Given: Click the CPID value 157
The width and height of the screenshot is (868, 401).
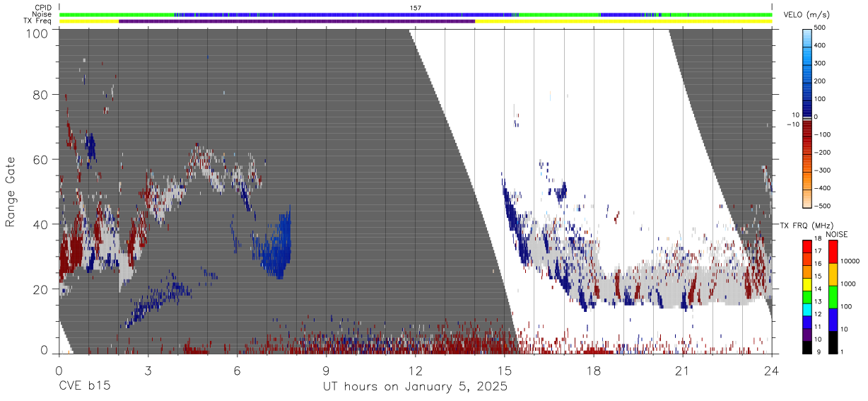Looking at the screenshot, I should point(416,8).
